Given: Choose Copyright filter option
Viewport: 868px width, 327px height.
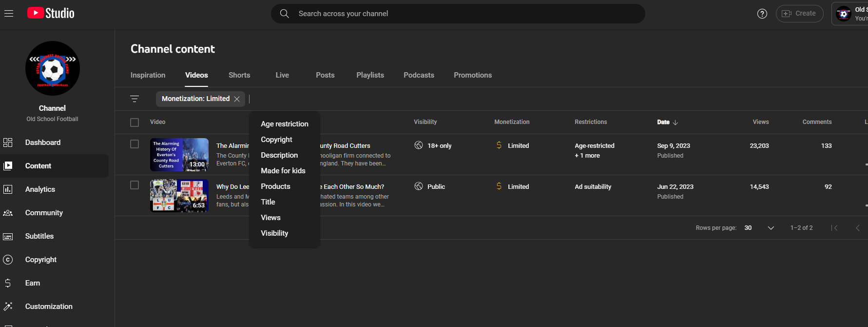Looking at the screenshot, I should click(285, 140).
